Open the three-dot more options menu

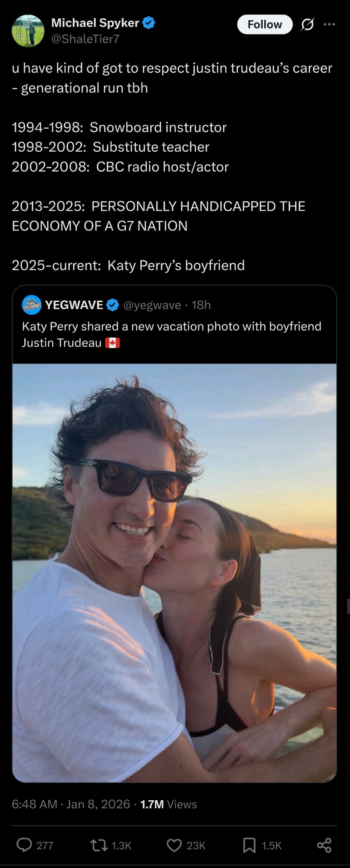(329, 25)
